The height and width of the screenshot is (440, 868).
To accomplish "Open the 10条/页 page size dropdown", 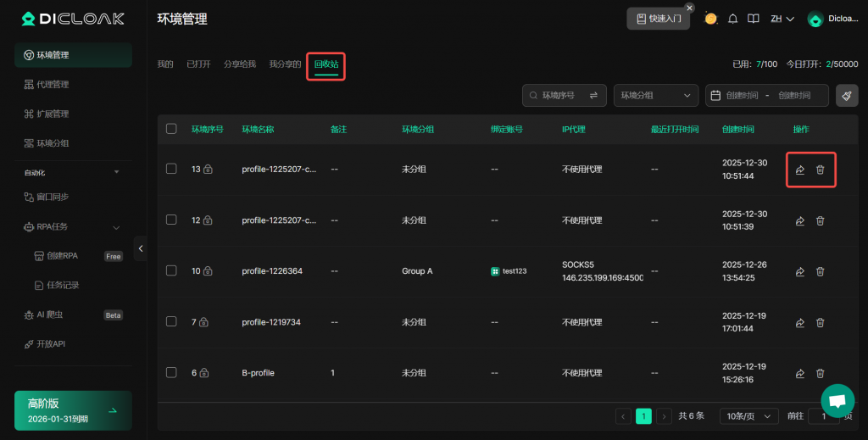I will click(748, 416).
